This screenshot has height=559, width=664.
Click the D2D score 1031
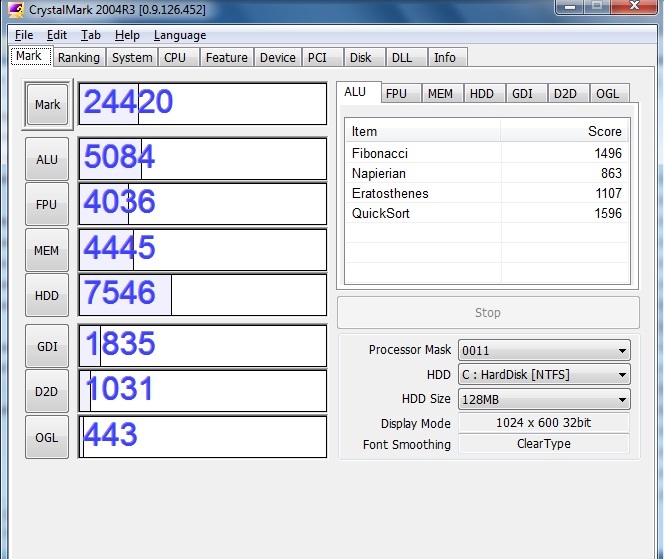pyautogui.click(x=119, y=389)
